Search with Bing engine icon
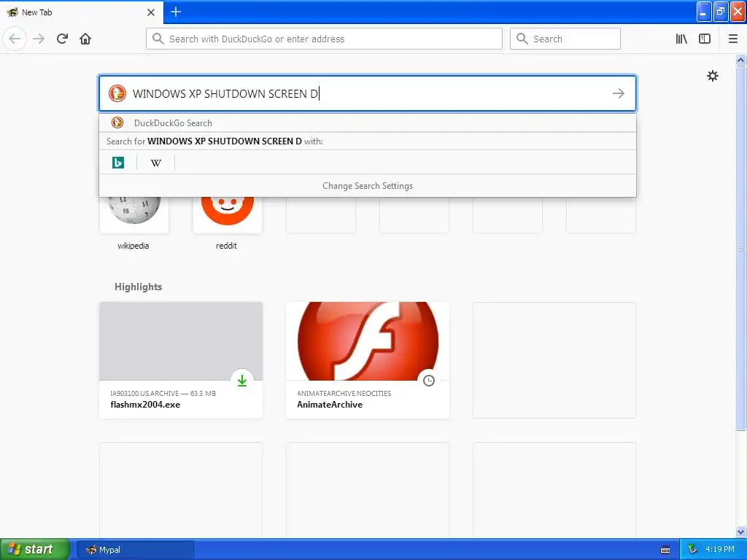This screenshot has height=560, width=747. click(117, 163)
